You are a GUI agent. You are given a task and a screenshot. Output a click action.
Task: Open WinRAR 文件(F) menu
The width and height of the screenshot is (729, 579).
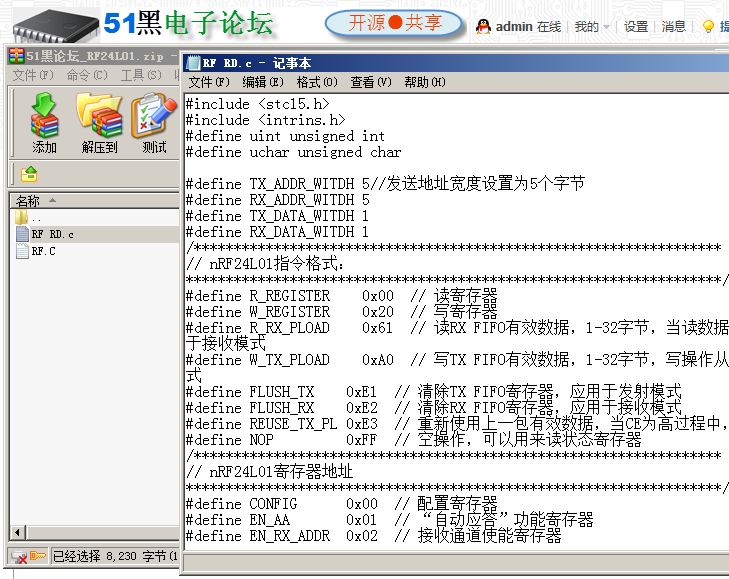33,75
